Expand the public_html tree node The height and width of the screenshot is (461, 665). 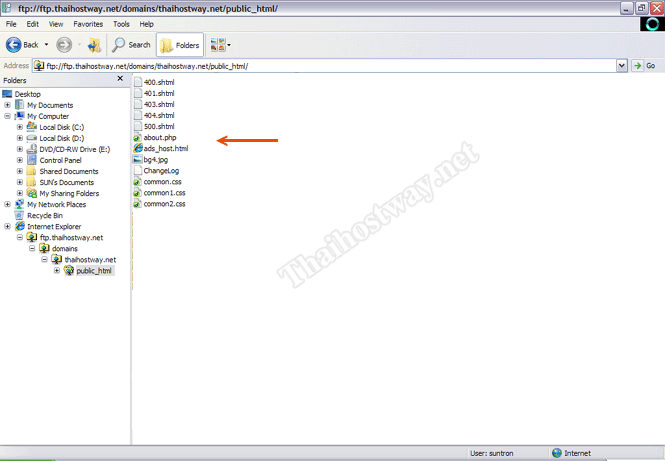56,270
